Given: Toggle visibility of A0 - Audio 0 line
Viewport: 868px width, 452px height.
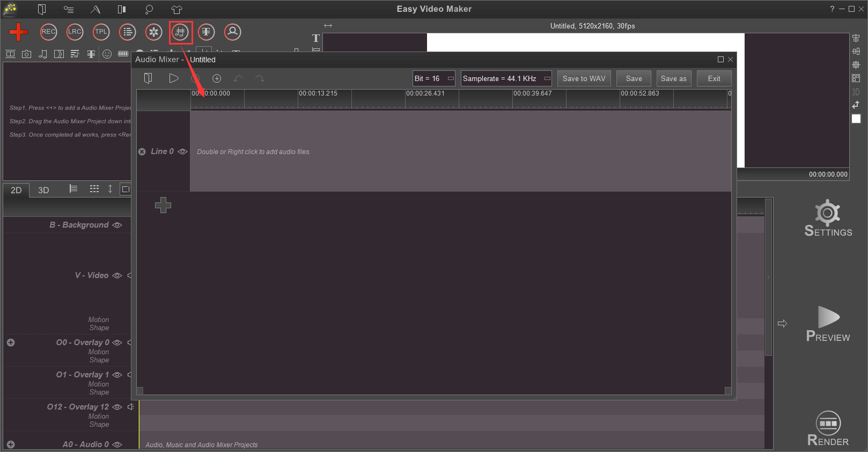Looking at the screenshot, I should tap(117, 444).
